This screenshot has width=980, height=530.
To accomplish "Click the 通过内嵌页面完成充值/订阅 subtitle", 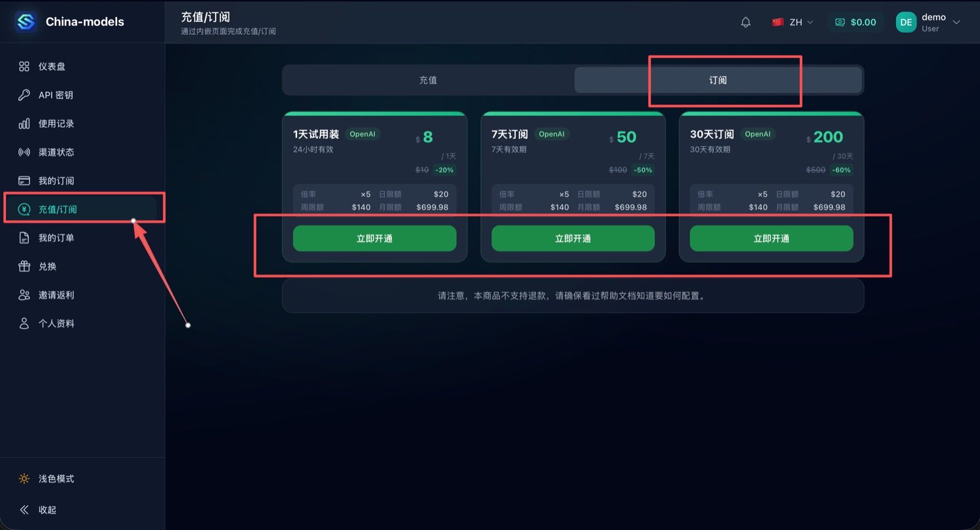I will click(228, 31).
